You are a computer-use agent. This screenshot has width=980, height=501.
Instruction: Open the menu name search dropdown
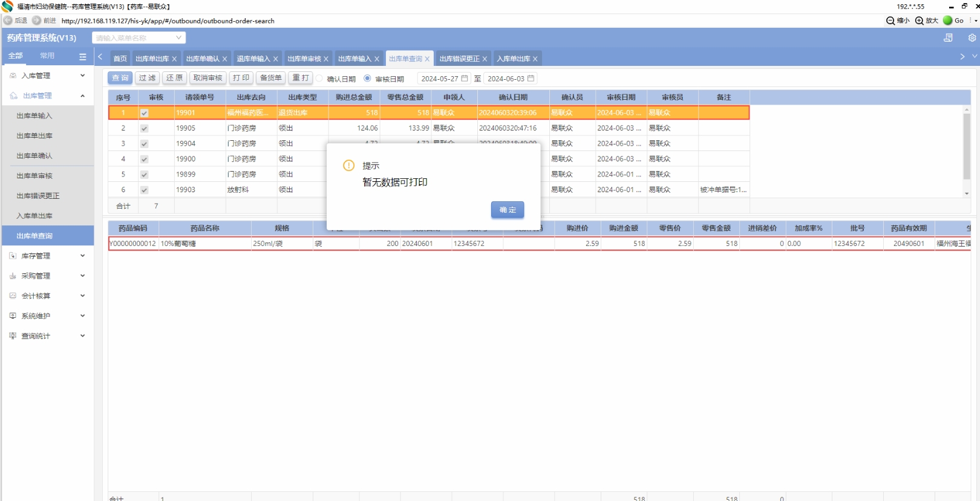[139, 37]
